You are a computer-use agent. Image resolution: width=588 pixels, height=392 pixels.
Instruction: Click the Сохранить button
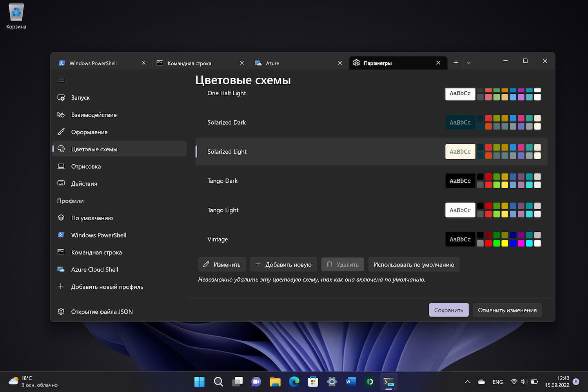(x=448, y=310)
